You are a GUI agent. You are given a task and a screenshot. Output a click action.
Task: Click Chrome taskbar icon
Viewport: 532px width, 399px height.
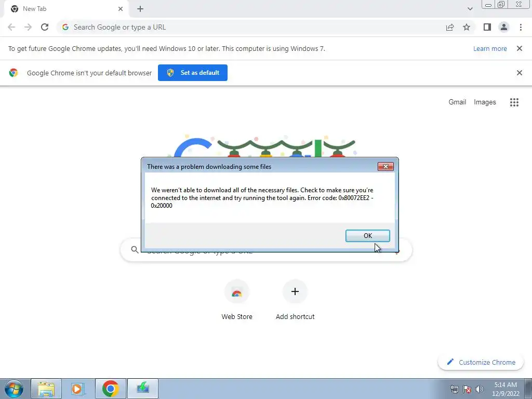[110, 389]
